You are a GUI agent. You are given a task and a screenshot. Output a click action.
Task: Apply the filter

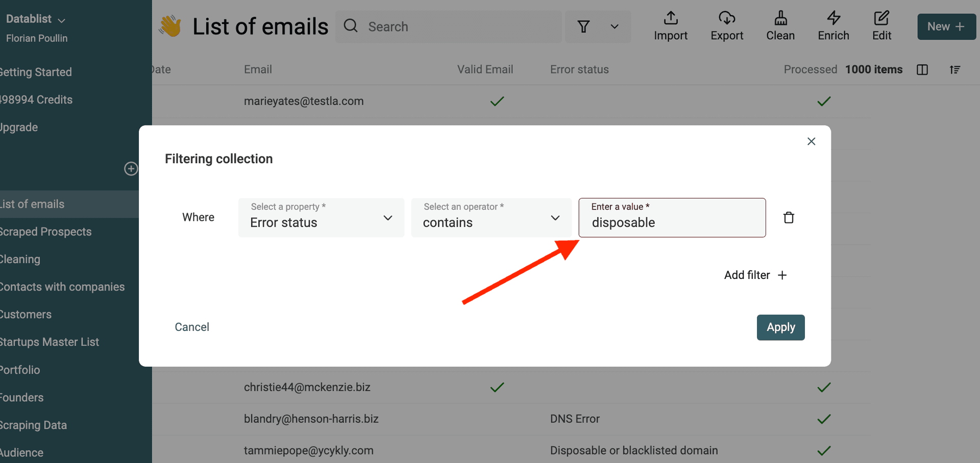[x=780, y=327]
